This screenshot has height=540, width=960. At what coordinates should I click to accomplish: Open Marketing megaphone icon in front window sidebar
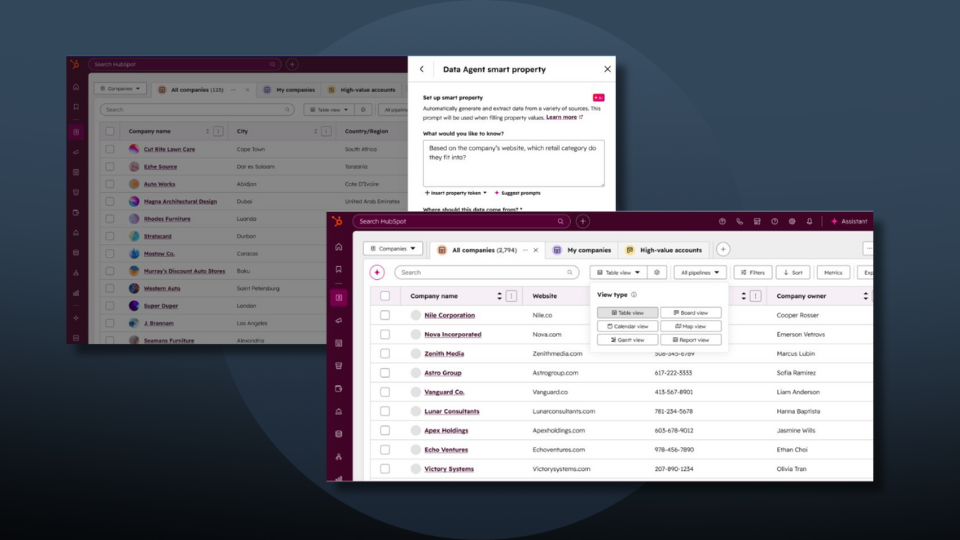pyautogui.click(x=339, y=320)
